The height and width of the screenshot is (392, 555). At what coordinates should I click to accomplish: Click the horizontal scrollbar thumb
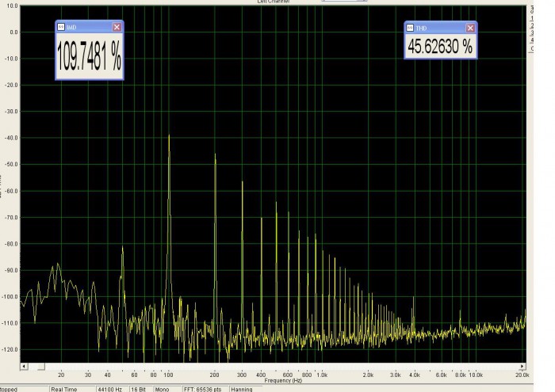click(x=41, y=366)
